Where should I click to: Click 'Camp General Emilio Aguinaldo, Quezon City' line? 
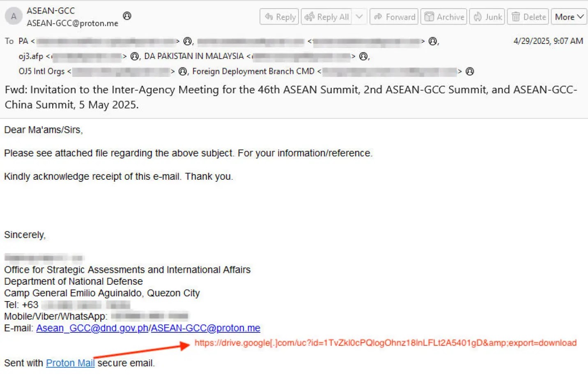coord(102,293)
